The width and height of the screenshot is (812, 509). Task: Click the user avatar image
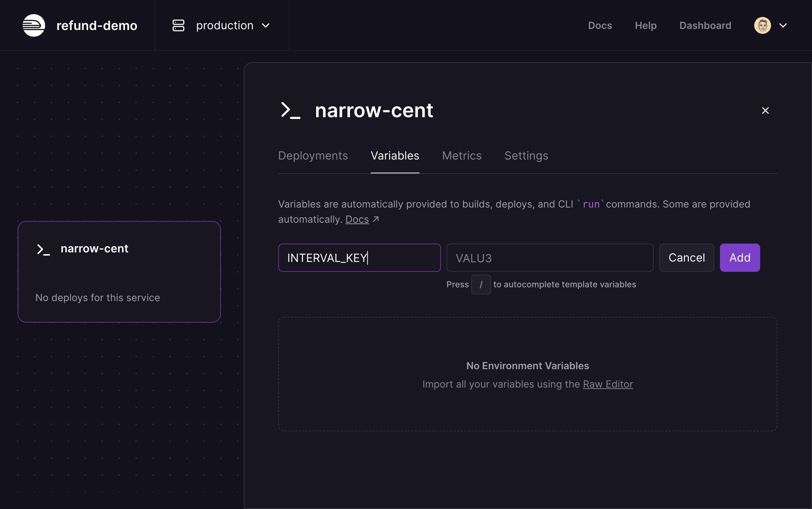click(x=762, y=25)
